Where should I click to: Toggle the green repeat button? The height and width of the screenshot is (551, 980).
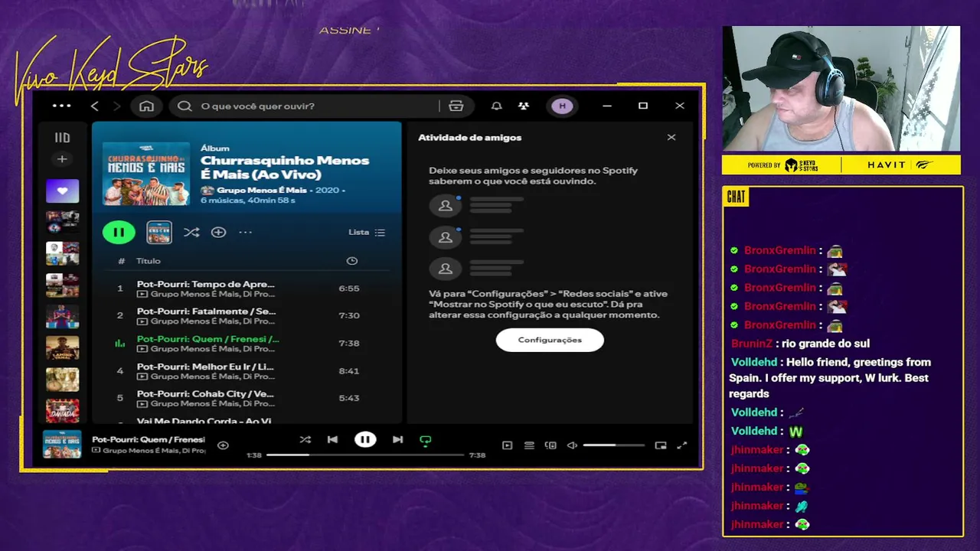click(x=426, y=439)
